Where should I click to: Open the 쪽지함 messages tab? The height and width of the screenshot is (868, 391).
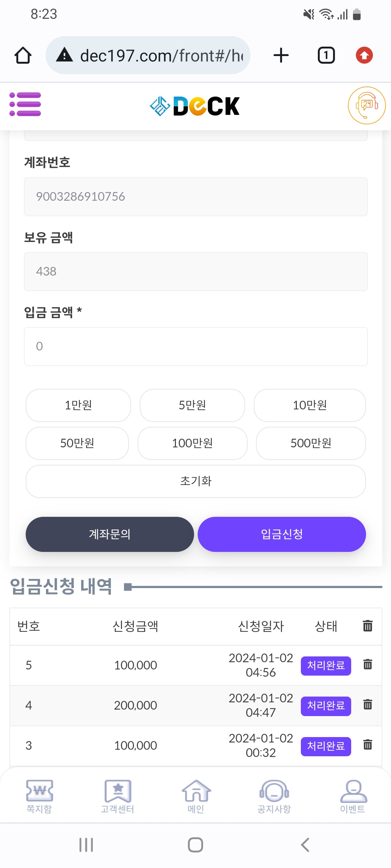(x=39, y=796)
